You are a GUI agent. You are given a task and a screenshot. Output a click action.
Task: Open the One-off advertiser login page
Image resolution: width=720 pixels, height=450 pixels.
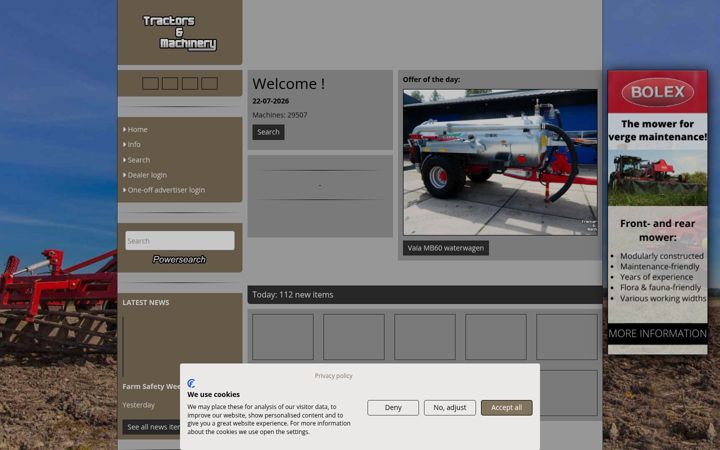[x=166, y=190]
